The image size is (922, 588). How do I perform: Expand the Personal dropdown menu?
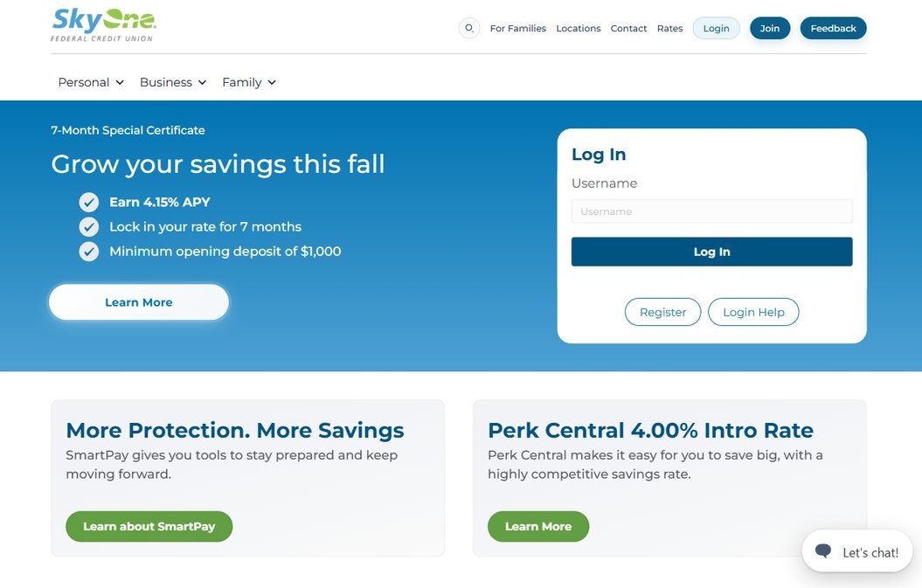pyautogui.click(x=91, y=82)
